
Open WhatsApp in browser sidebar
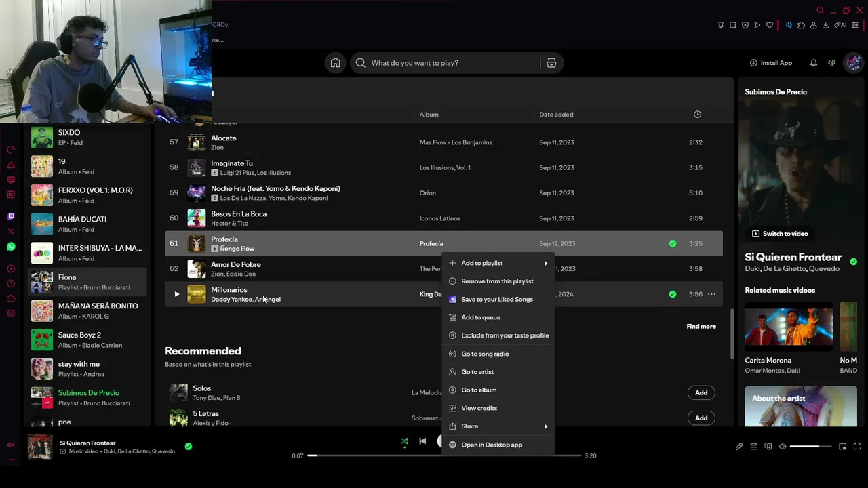coord(11,247)
